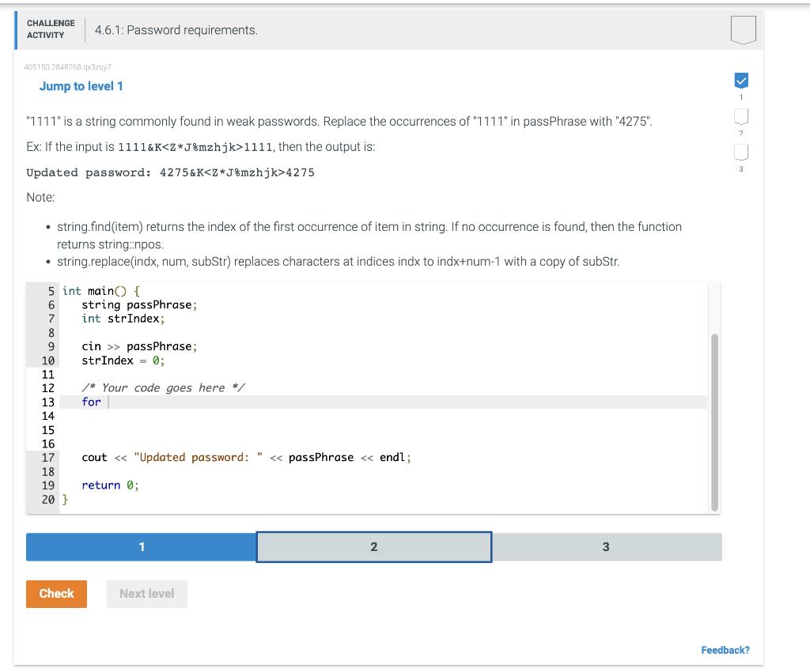Click the Next level button
810x672 pixels.
point(146,594)
